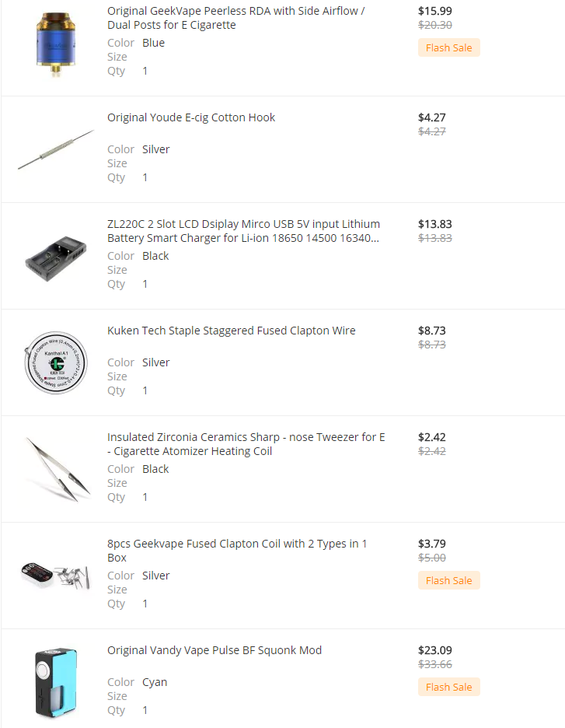Click the cyan Vandy Vape Pulse mod image

tap(56, 682)
